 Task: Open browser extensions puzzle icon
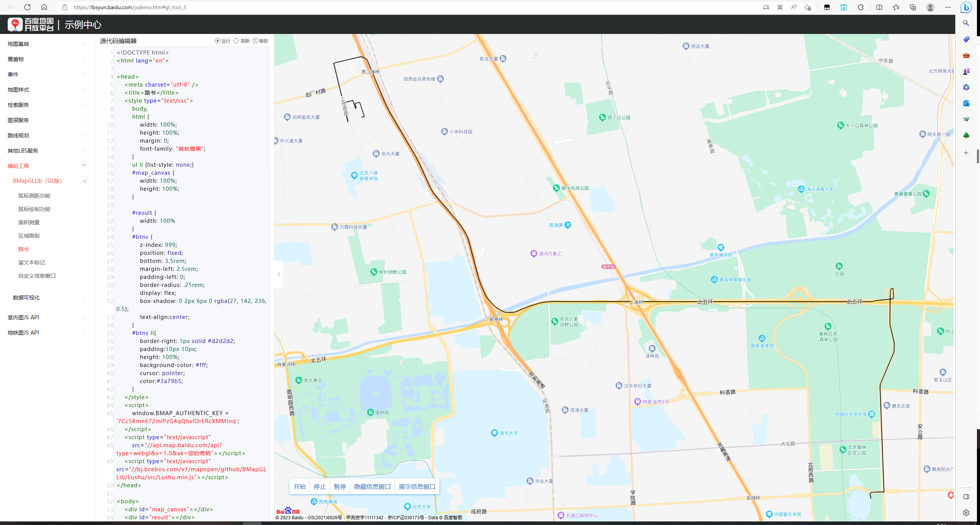point(861,7)
